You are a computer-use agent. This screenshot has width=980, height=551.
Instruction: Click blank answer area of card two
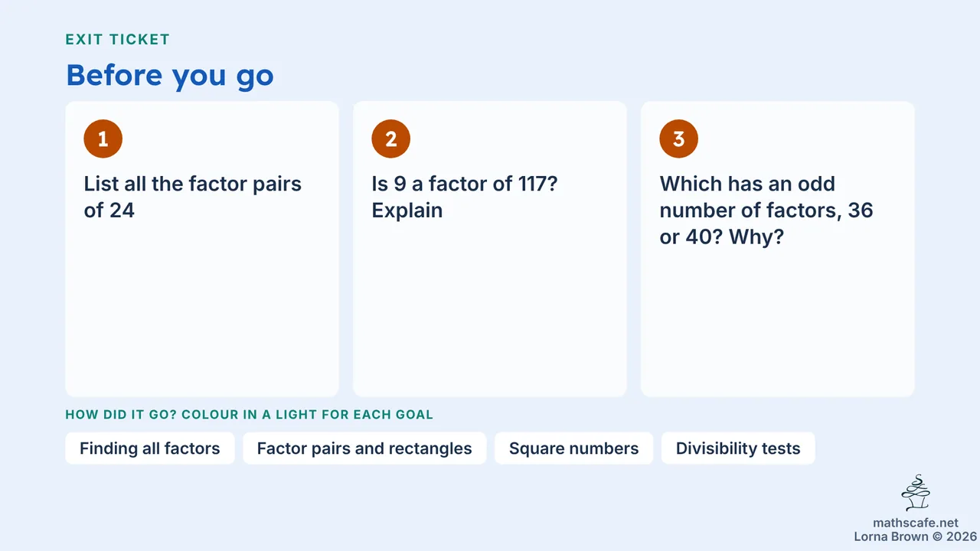[x=490, y=310]
